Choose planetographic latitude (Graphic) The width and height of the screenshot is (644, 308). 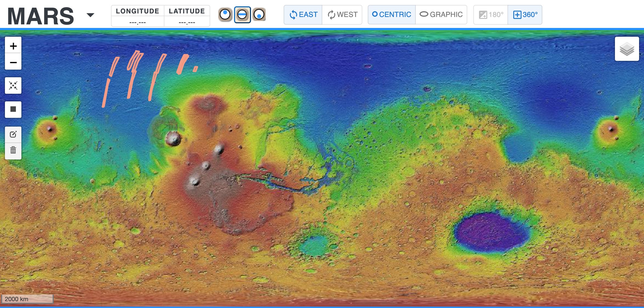coord(441,15)
